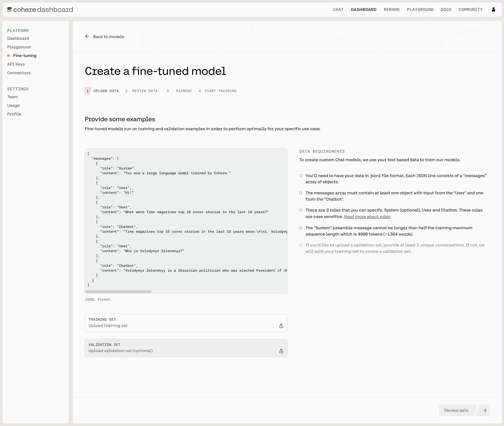Click the back arrow icon
Screen dimensions: 504x426
(87, 36)
